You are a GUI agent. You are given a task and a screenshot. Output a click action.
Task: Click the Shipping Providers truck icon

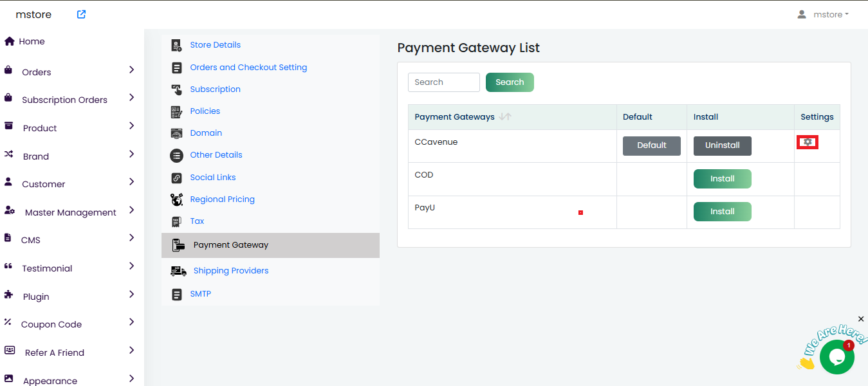(x=178, y=271)
